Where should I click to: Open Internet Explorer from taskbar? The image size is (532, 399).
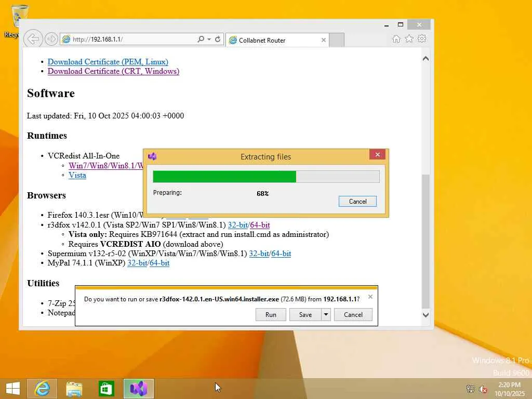42,389
